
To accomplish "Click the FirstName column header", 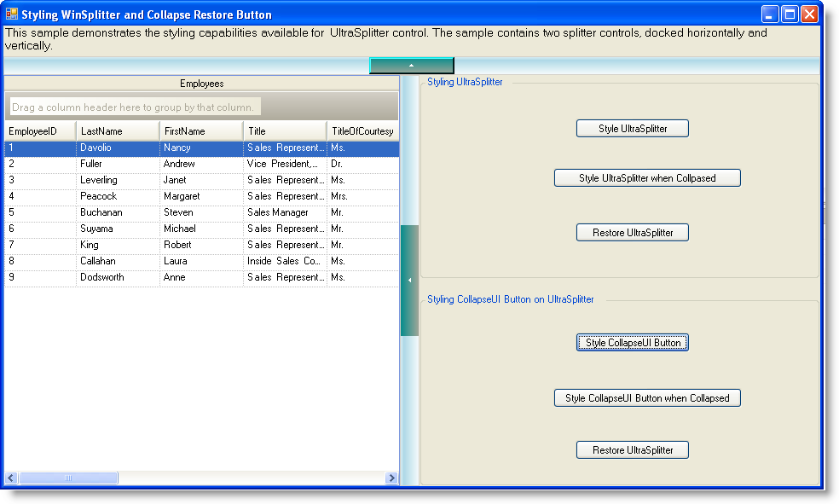I will tap(201, 131).
